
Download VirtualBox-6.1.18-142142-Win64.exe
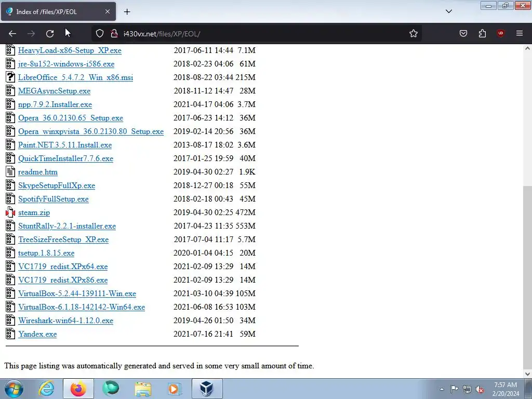click(x=82, y=307)
